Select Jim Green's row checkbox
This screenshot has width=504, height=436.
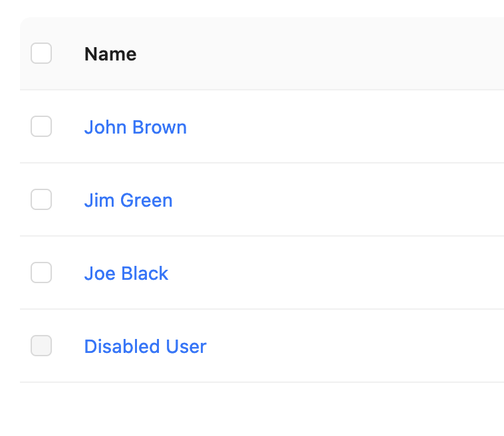click(x=41, y=199)
